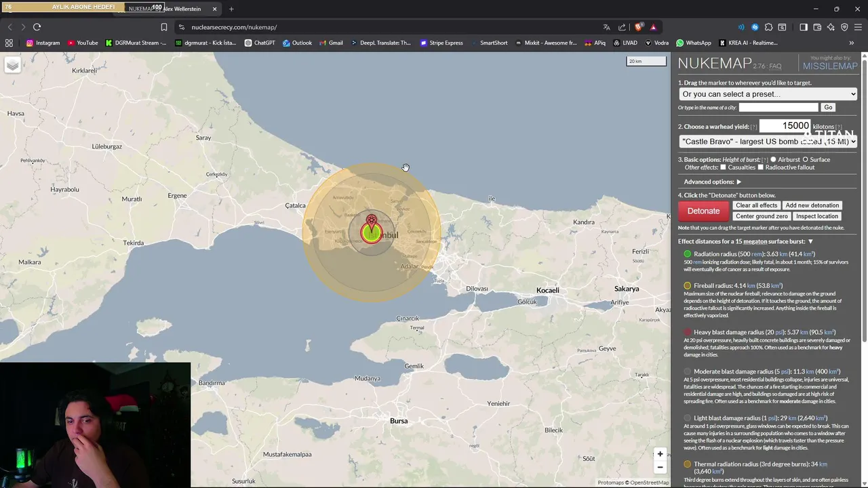
Task: Open Brave Wallet icon
Action: 817,27
